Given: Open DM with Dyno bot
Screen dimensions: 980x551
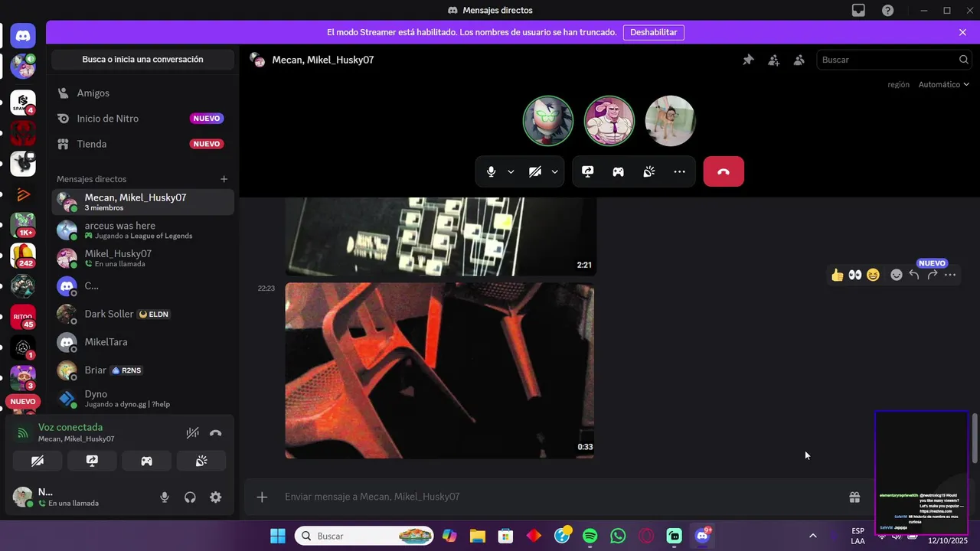Looking at the screenshot, I should click(143, 399).
